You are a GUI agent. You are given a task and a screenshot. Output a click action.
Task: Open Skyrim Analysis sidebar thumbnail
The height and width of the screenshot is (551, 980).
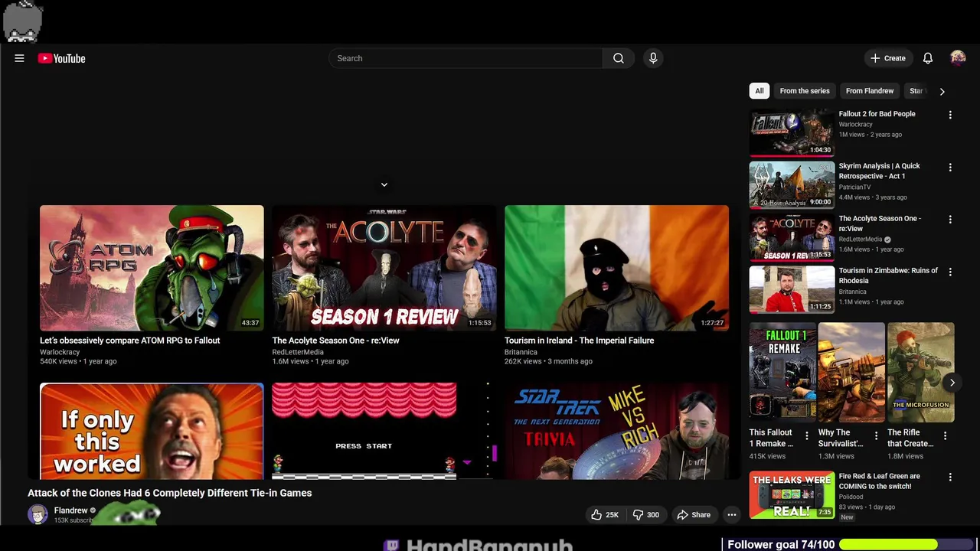coord(792,184)
